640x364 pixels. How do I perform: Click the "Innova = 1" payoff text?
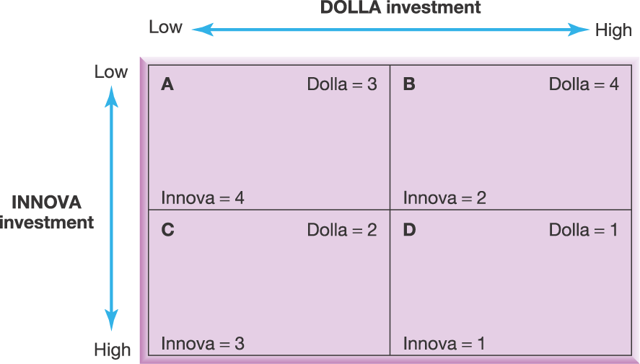click(x=444, y=344)
